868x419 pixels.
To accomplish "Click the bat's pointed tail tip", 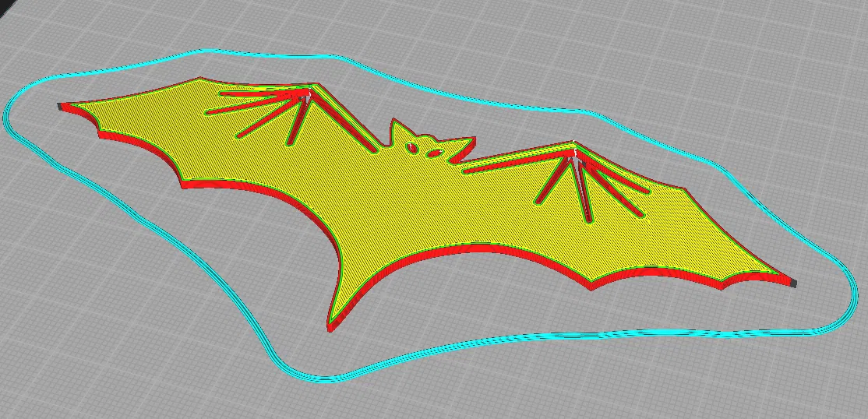I will tap(330, 326).
